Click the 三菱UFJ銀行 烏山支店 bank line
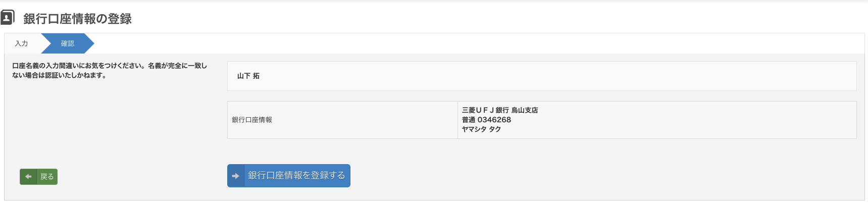The width and height of the screenshot is (868, 203). (x=500, y=110)
